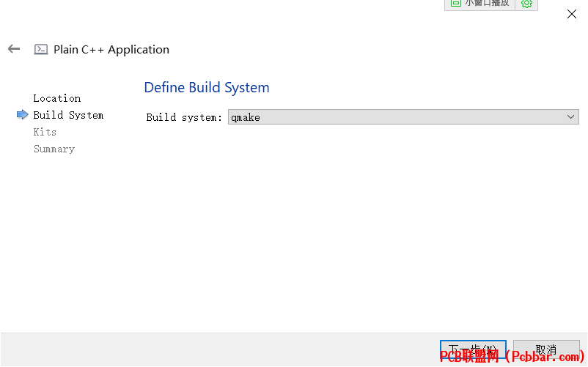Select the Location step in sidebar

click(x=57, y=98)
